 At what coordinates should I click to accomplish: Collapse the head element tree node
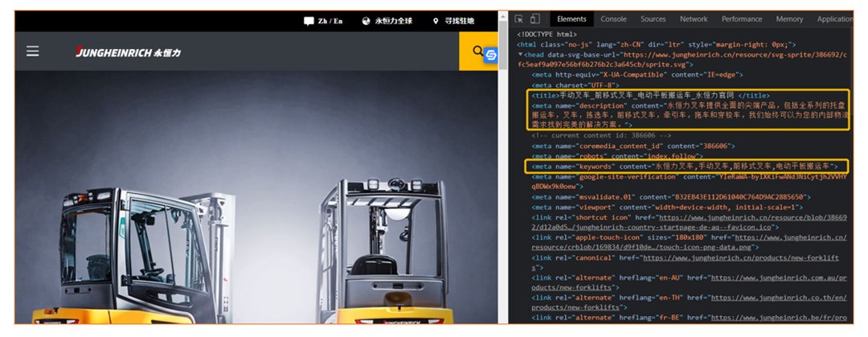click(521, 55)
